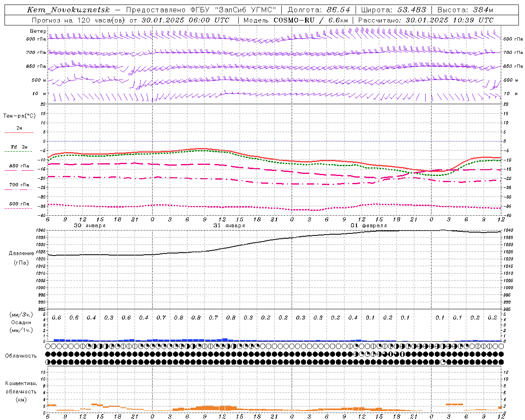This screenshot has height=420, width=525.
Task: Click the 500 гПа temperature legend entry
Action: (19, 204)
